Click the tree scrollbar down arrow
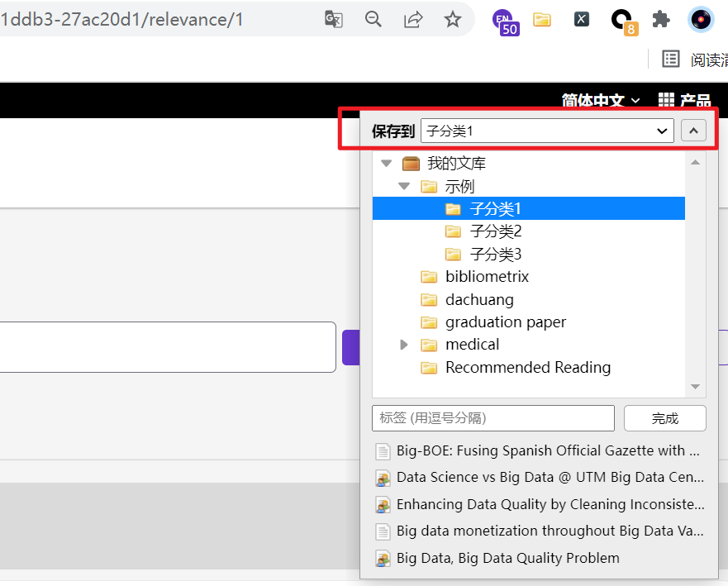 [695, 386]
